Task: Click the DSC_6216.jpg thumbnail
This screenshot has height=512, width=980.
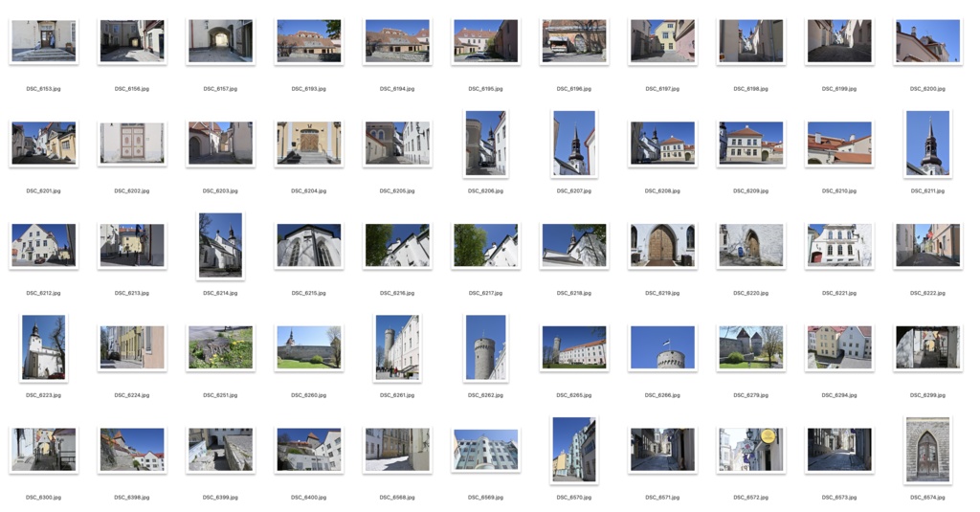Action: 397,246
